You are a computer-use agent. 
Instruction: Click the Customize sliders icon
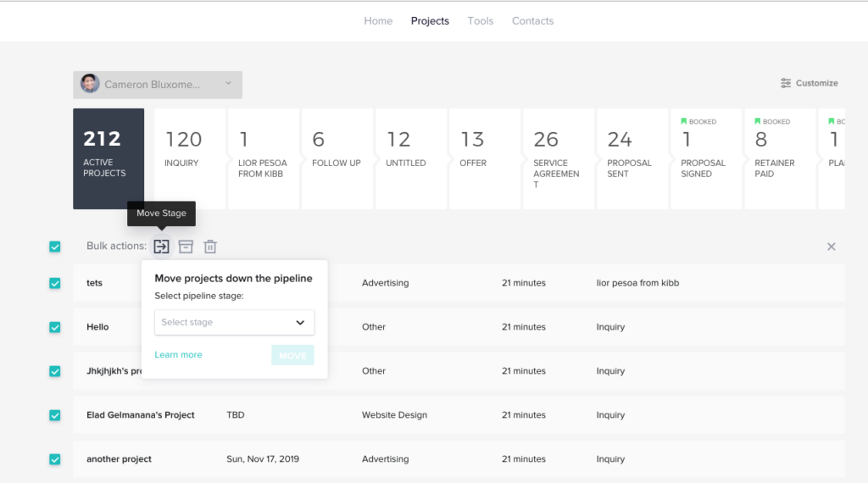(786, 83)
